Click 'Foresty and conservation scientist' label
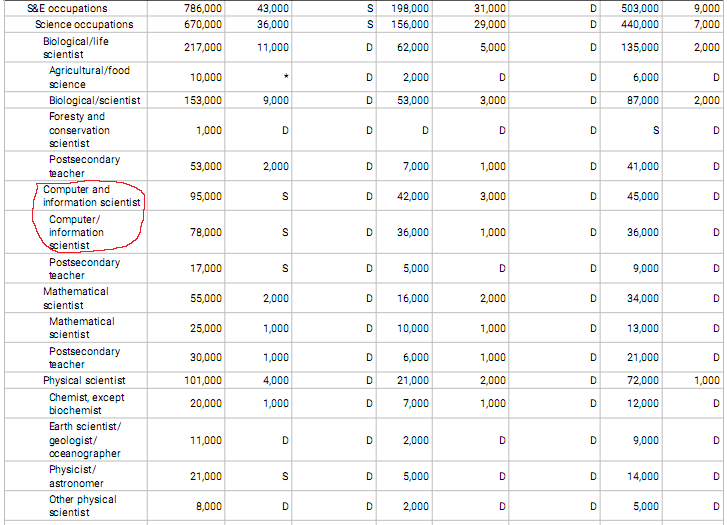This screenshot has height=525, width=727. 79,130
